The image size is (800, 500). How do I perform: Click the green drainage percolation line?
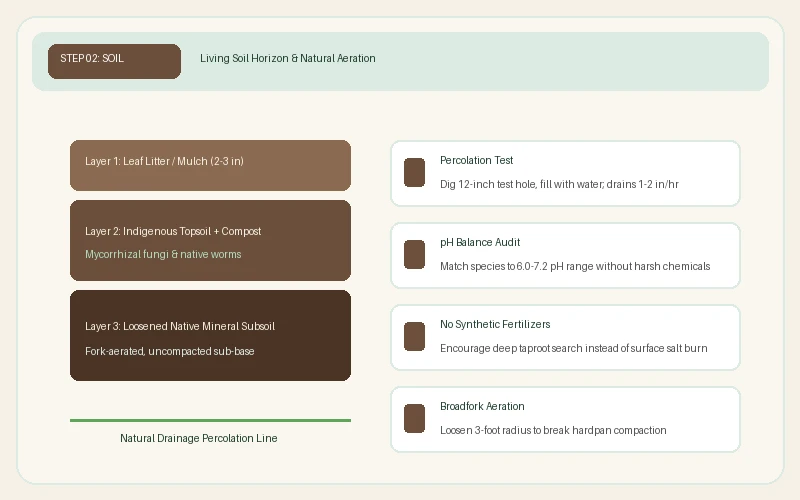(x=210, y=420)
